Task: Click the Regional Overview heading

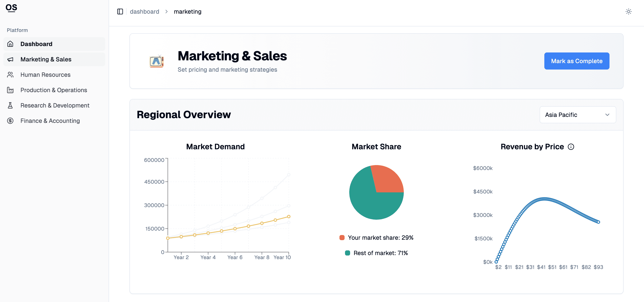Action: [x=184, y=115]
